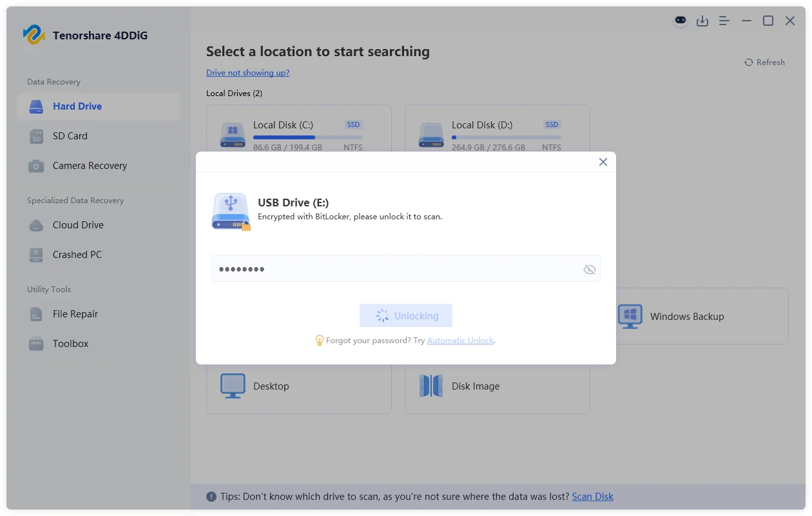
Task: Try Automatic Unlock for forgotten password
Action: [x=460, y=340]
